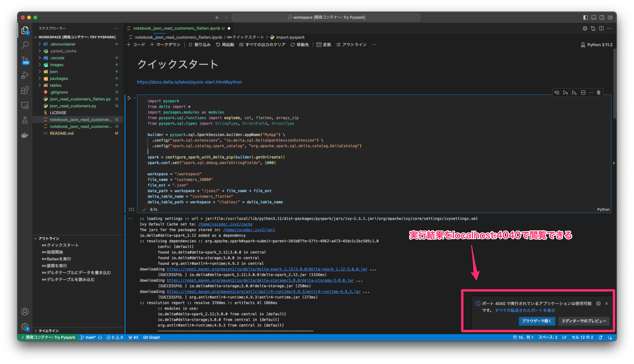Toggle the bottom panel layout icon
Viewport: 634px width, 364px height.
pos(594,17)
